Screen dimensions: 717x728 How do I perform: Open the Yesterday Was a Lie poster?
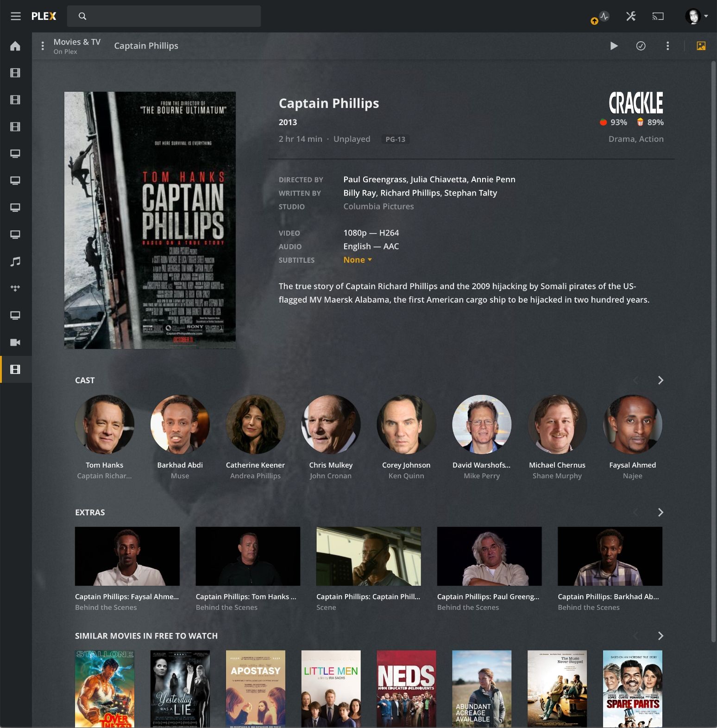point(180,689)
